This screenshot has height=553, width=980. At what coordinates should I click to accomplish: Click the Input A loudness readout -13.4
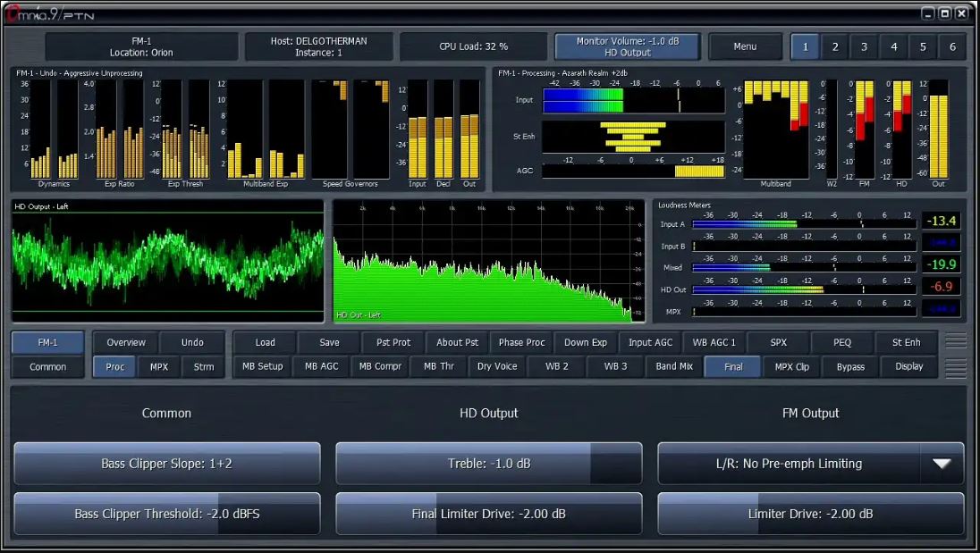click(x=940, y=221)
